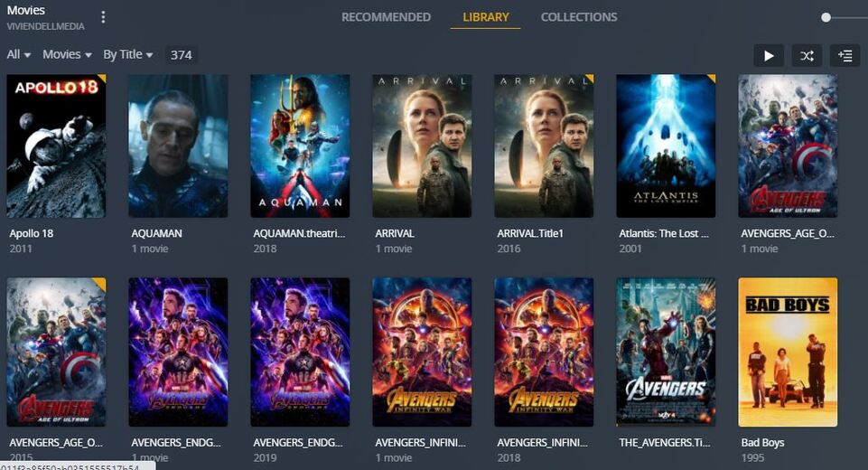
Task: Shuffle the movie library
Action: (807, 55)
